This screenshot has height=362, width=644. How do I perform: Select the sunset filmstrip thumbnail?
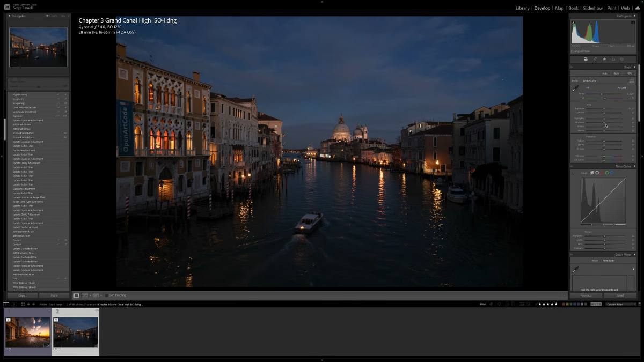pos(28,332)
